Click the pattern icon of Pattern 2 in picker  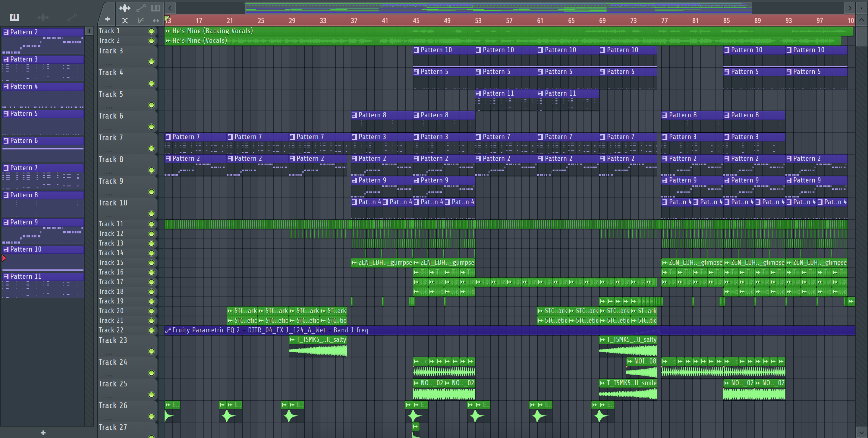coord(6,32)
